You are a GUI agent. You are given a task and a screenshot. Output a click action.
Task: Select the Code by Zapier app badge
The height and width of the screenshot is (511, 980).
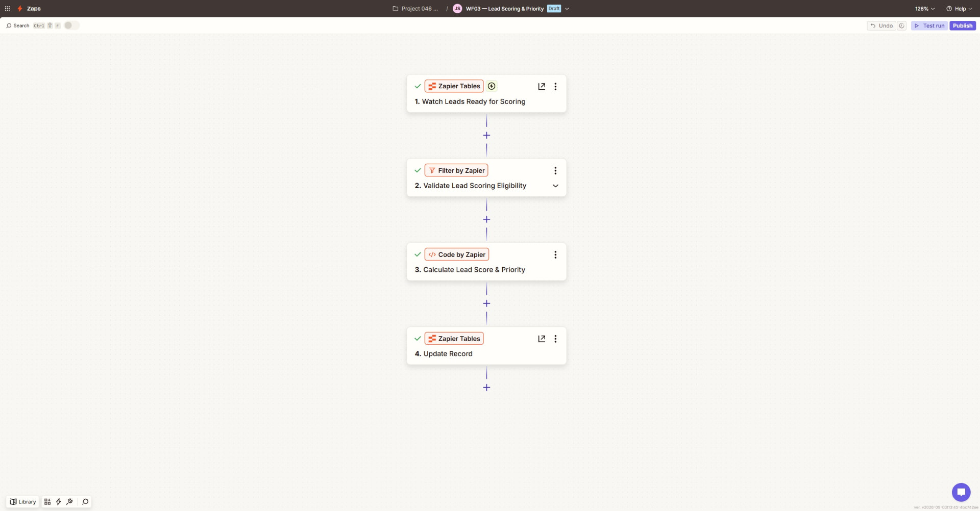tap(457, 254)
